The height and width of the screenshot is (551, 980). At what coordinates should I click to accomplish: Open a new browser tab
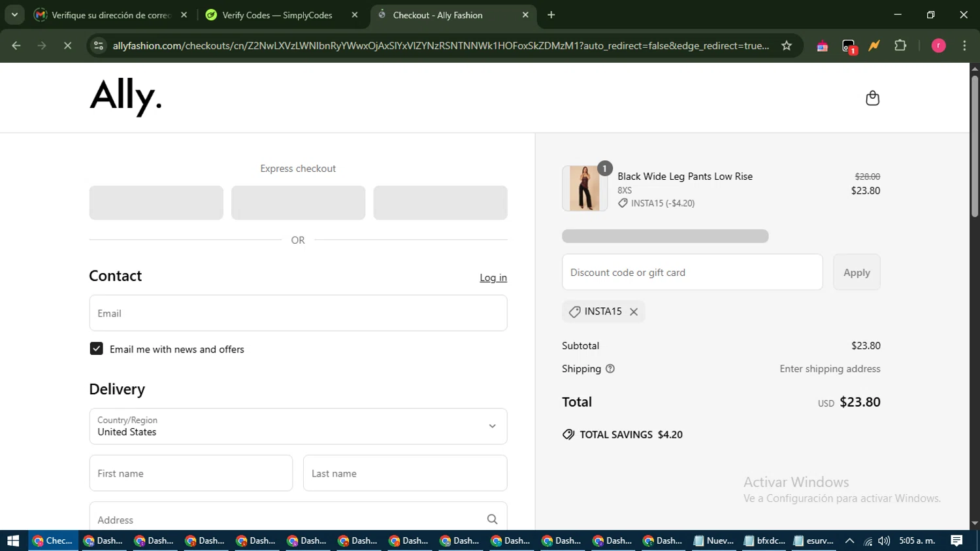551,15
